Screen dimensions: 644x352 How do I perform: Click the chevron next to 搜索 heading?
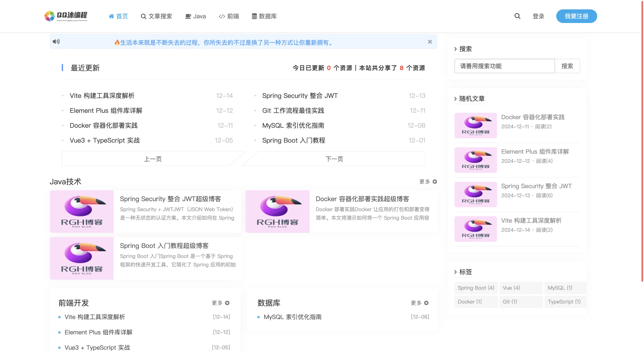pos(456,49)
